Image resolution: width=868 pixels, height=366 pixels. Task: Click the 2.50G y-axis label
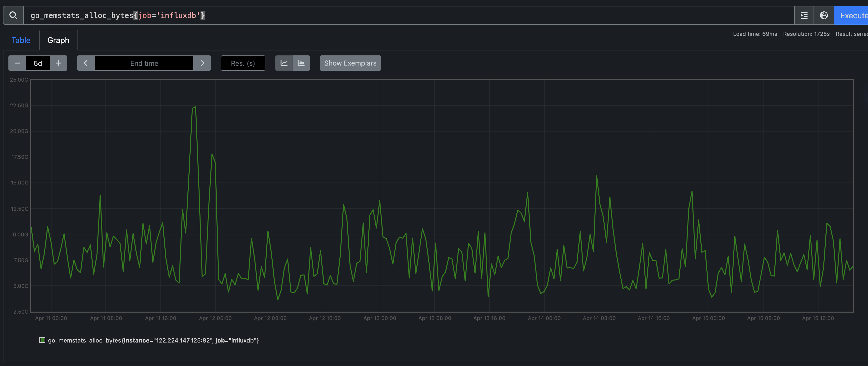pyautogui.click(x=21, y=312)
